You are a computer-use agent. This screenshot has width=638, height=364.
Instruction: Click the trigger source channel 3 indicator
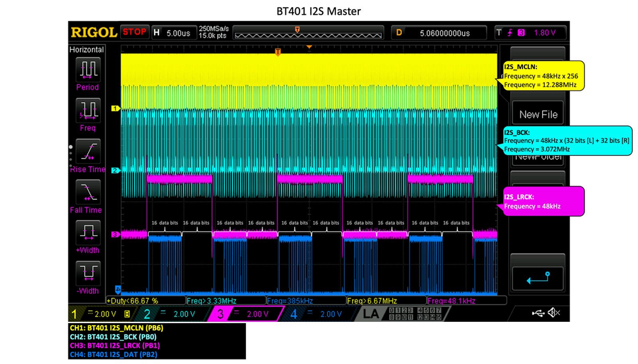pyautogui.click(x=521, y=33)
